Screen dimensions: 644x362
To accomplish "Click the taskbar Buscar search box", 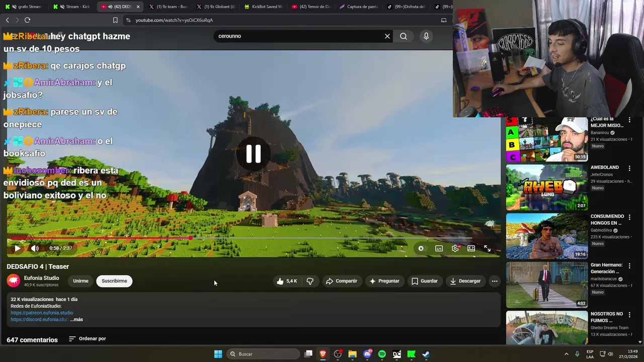I will pos(264,354).
